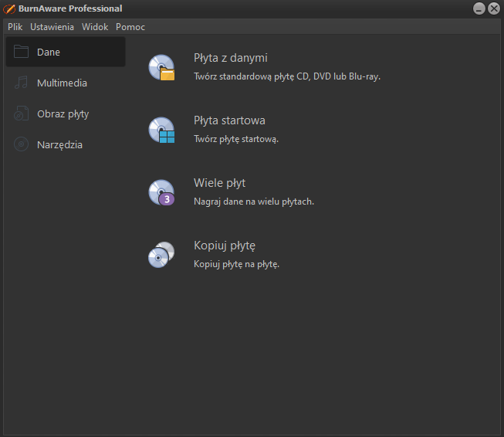The height and width of the screenshot is (437, 504).
Task: Click the Dane folder icon in sidebar
Action: point(21,52)
